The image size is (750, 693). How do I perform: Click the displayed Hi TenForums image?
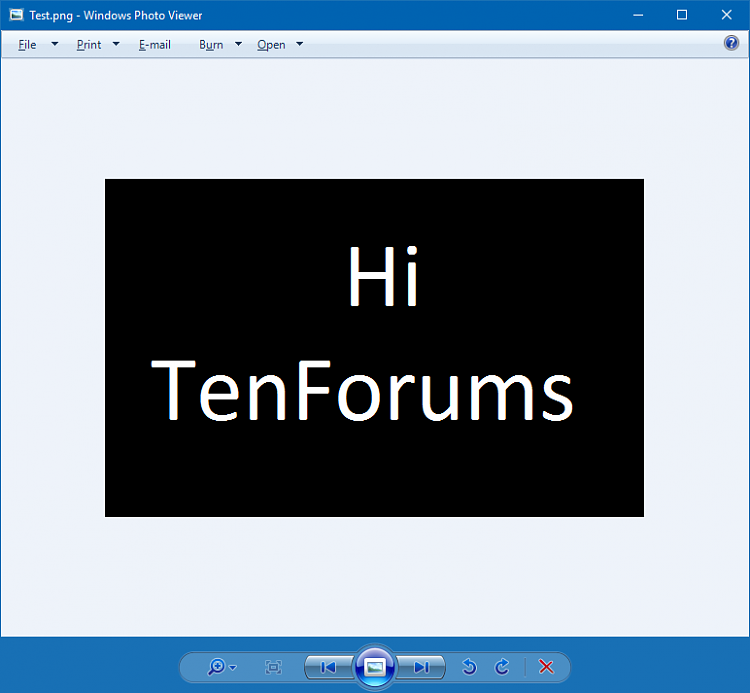point(374,348)
